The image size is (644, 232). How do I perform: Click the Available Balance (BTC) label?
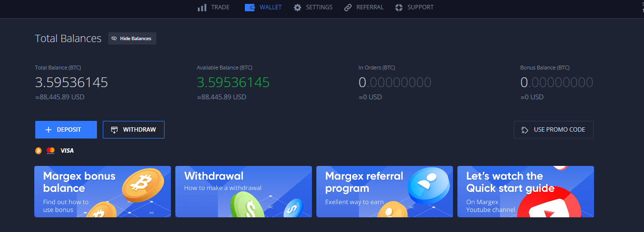tap(224, 68)
